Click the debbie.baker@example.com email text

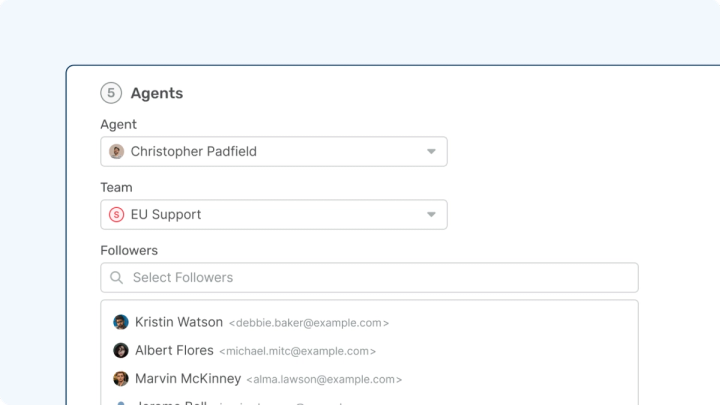(309, 323)
